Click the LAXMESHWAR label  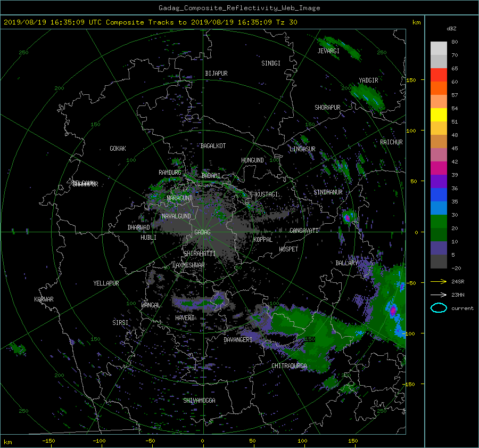coord(188,265)
